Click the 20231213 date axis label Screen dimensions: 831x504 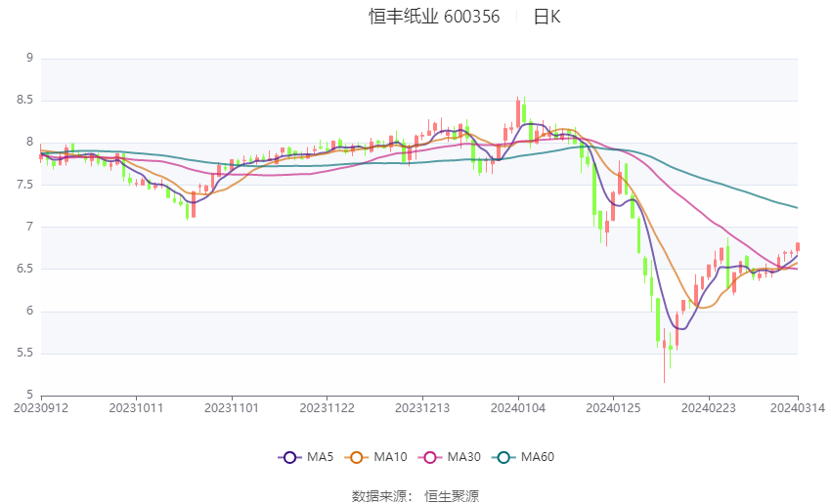(422, 408)
